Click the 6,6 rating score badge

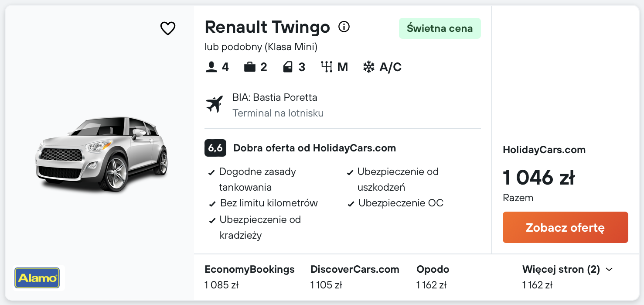coord(215,148)
